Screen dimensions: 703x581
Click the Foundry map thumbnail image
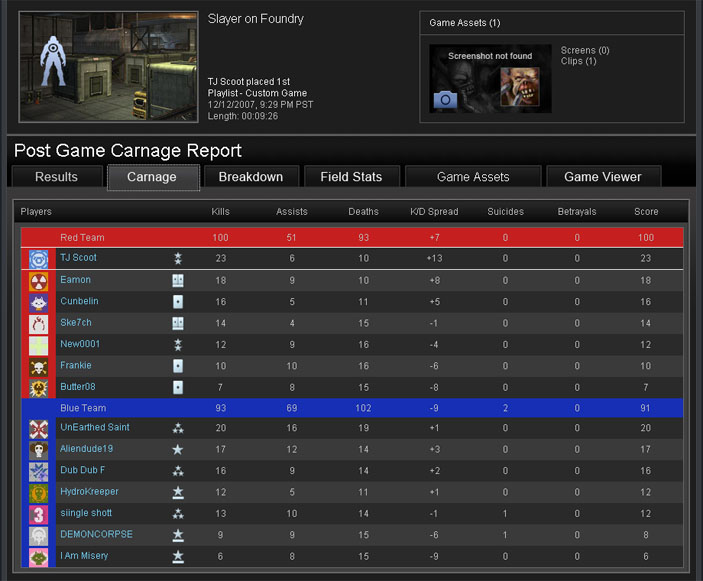(108, 66)
